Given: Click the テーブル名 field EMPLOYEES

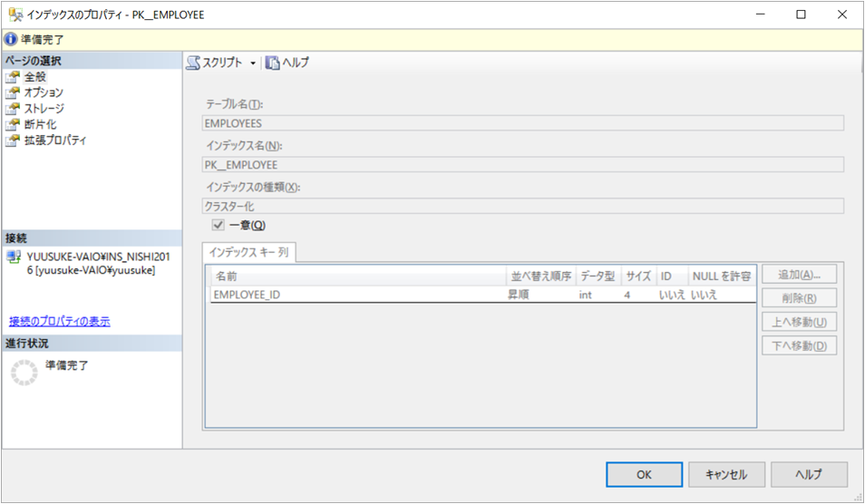Looking at the screenshot, I should (x=523, y=123).
